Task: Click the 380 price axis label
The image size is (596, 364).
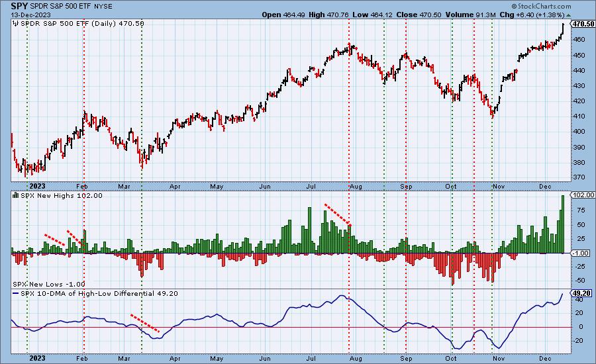Action: coord(579,162)
